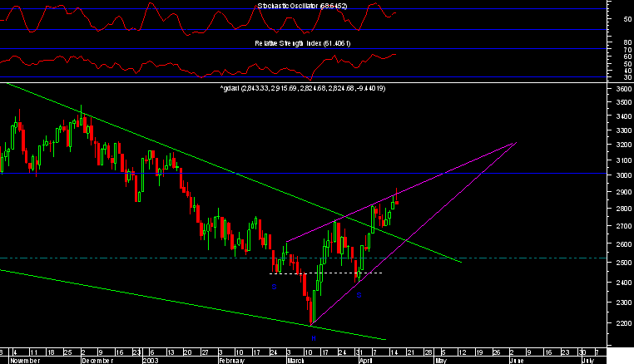Select the 2003 year label
Screen dimensions: 634x364
pyautogui.click(x=151, y=361)
